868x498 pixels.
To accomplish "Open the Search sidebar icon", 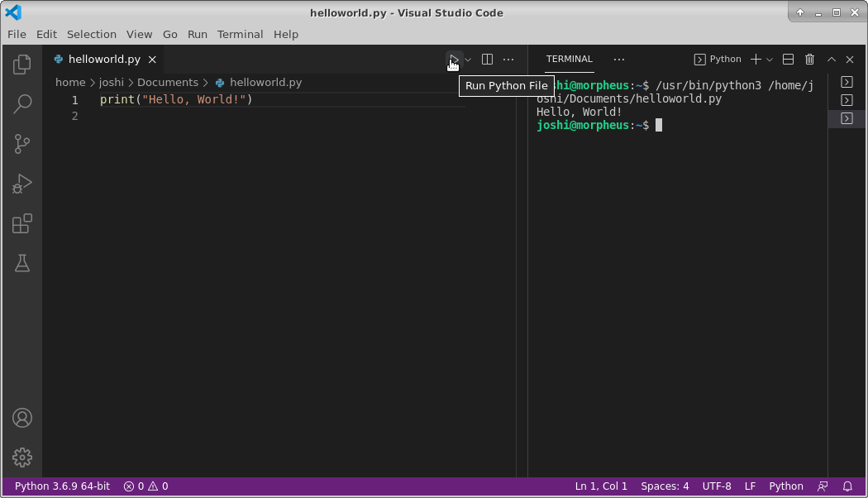I will (21, 103).
